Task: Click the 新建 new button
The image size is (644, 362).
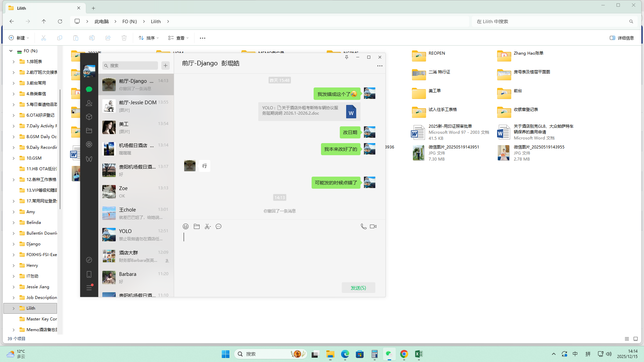Action: [19, 38]
